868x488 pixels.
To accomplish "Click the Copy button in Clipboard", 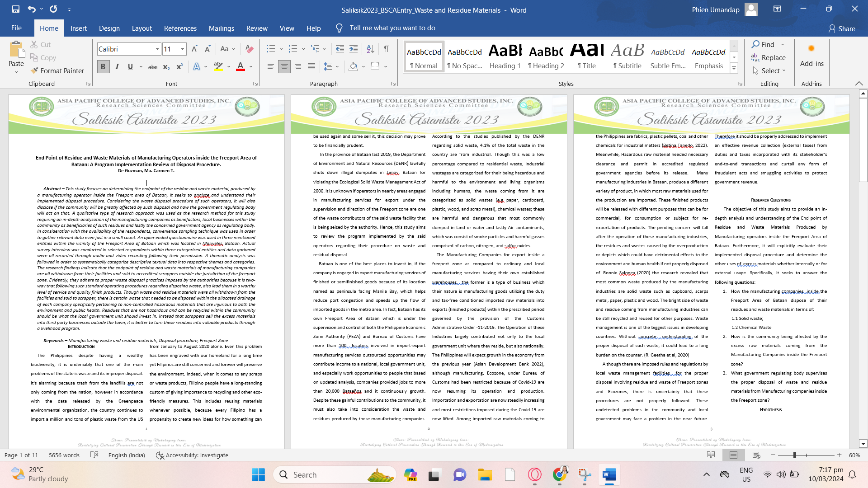I will pos(43,58).
